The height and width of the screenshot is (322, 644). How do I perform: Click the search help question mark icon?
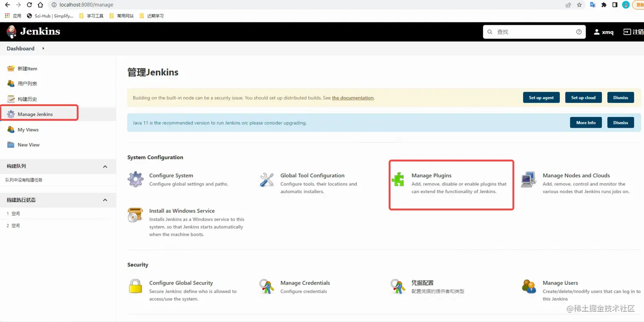coord(578,32)
